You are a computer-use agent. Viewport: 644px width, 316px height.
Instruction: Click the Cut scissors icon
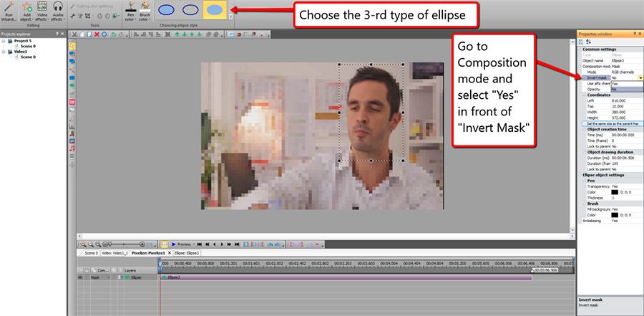[x=74, y=34]
